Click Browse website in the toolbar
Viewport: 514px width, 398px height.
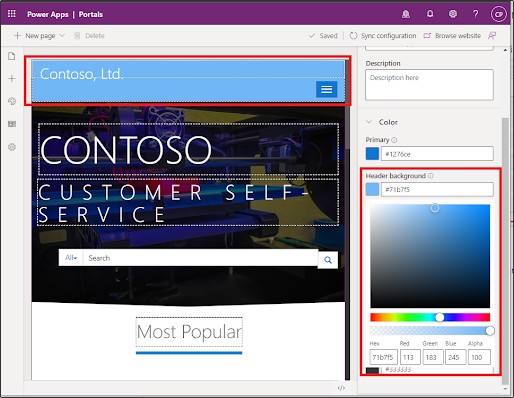452,36
